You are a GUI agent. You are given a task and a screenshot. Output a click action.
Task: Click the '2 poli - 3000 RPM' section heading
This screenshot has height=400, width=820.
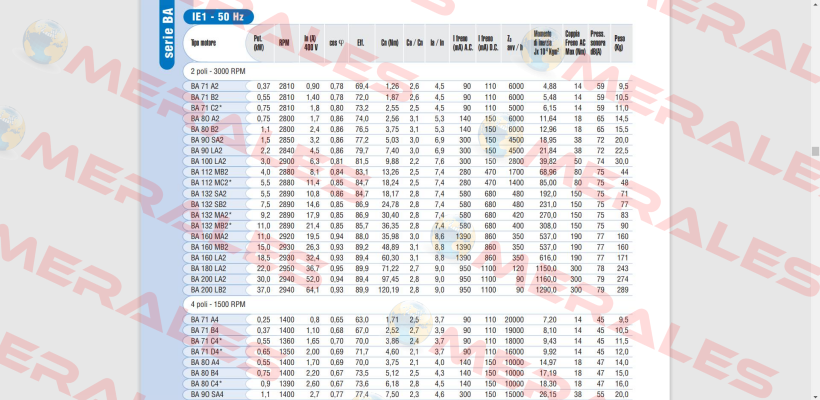pos(218,71)
